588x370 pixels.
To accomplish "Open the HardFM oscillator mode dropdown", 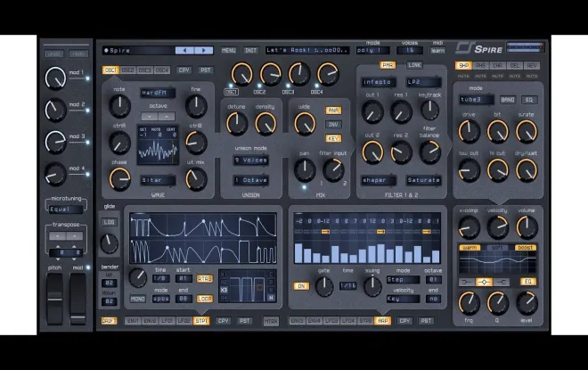I will point(158,93).
